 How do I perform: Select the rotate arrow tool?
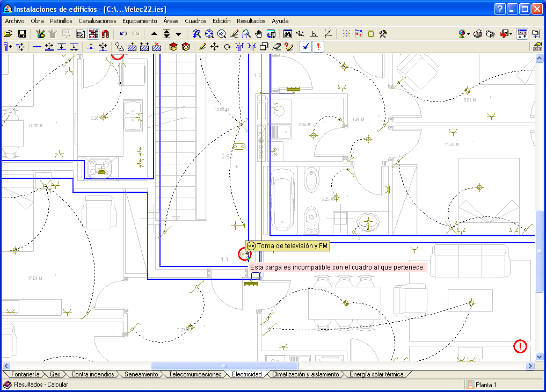point(227,47)
